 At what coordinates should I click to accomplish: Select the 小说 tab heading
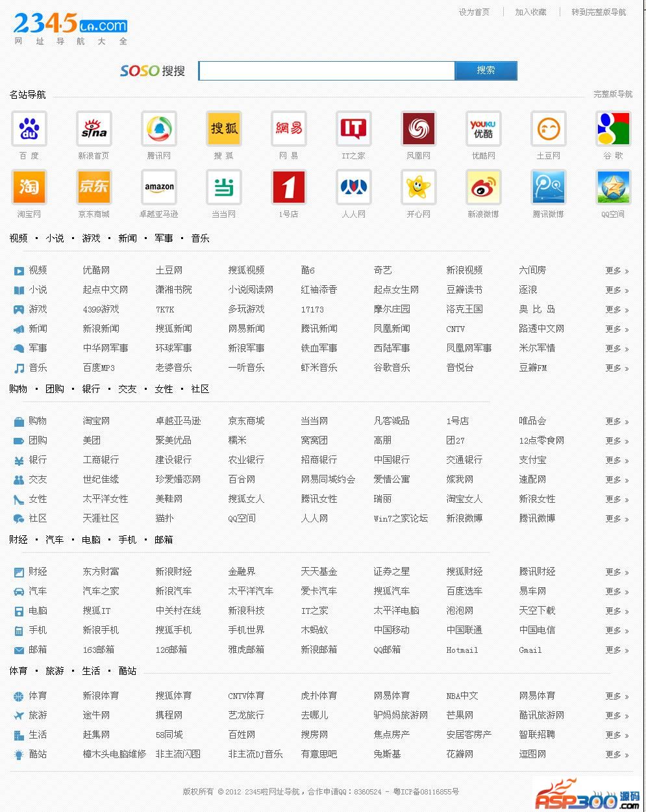tap(55, 238)
